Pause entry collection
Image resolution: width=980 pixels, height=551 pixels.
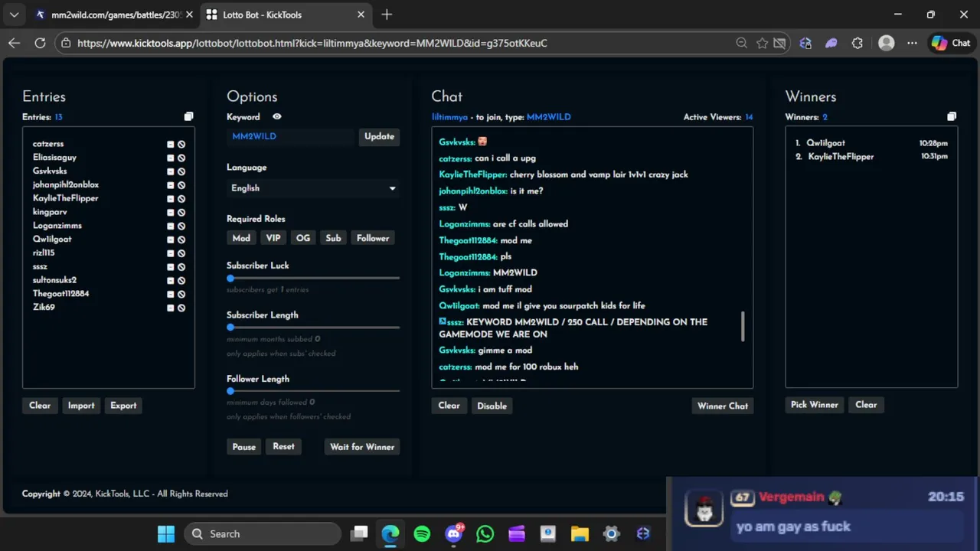pyautogui.click(x=244, y=447)
